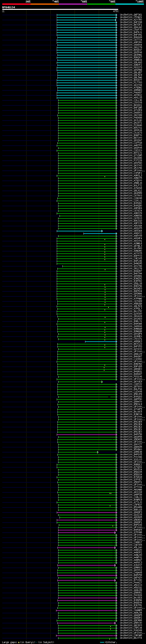Click the UniRef100_B4PL86 label
Viewport: 146px width, 644px height.
tap(131, 261)
